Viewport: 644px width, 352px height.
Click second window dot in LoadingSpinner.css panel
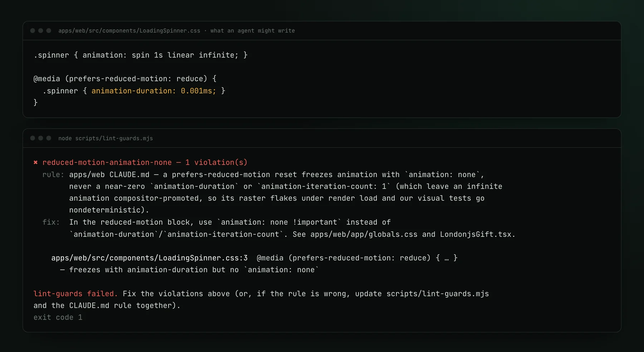[41, 31]
